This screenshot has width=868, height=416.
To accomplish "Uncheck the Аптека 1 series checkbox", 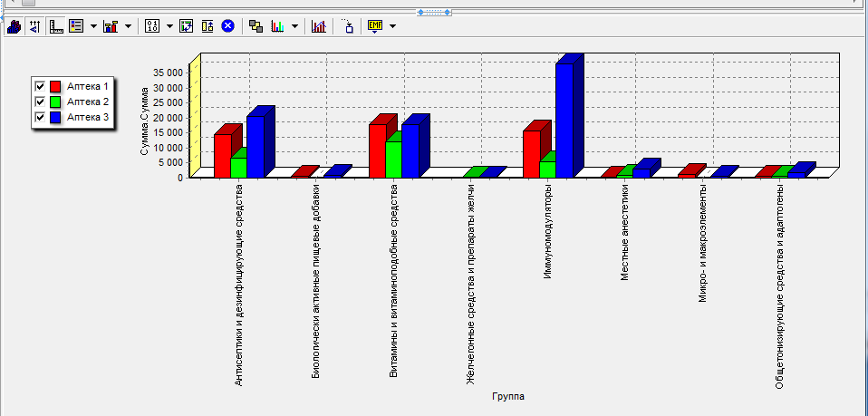I will [x=40, y=86].
